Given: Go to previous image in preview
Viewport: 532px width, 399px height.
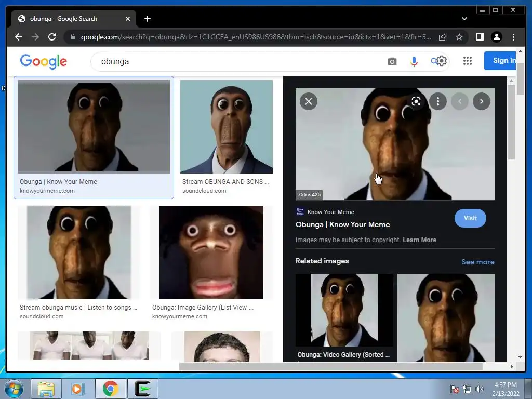Looking at the screenshot, I should pos(460,101).
